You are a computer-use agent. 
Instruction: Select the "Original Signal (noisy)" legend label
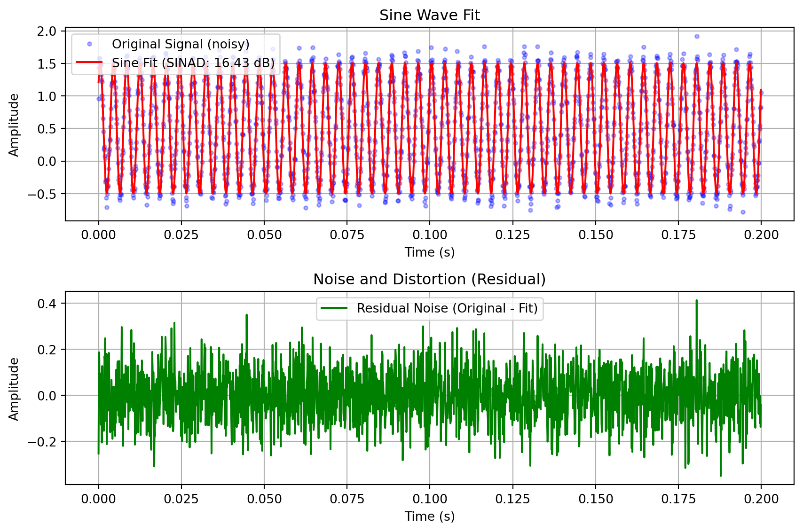pyautogui.click(x=181, y=44)
